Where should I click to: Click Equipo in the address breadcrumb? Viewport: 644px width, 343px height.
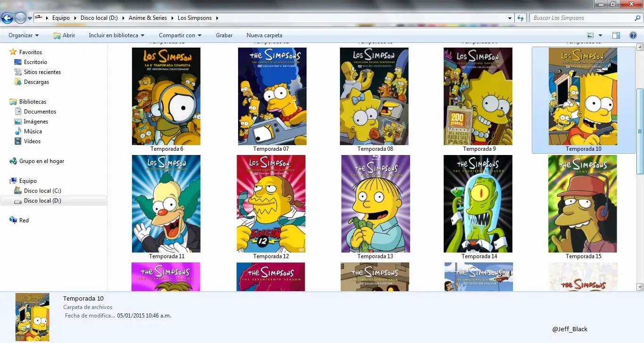(x=61, y=18)
